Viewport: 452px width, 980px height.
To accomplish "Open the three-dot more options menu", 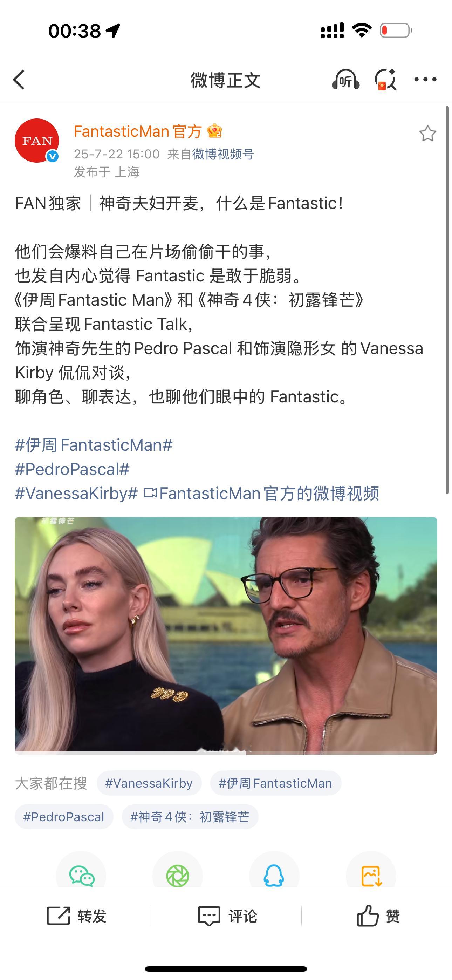I will click(x=425, y=80).
